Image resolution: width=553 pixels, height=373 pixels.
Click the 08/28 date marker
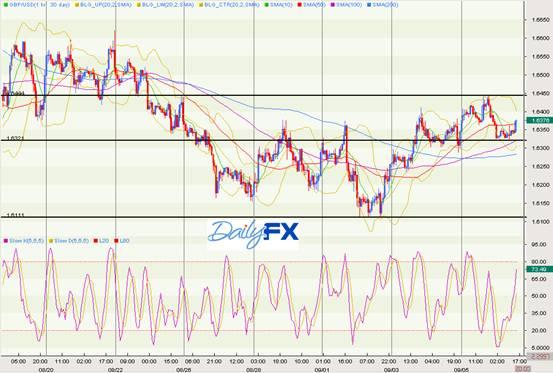pyautogui.click(x=254, y=369)
